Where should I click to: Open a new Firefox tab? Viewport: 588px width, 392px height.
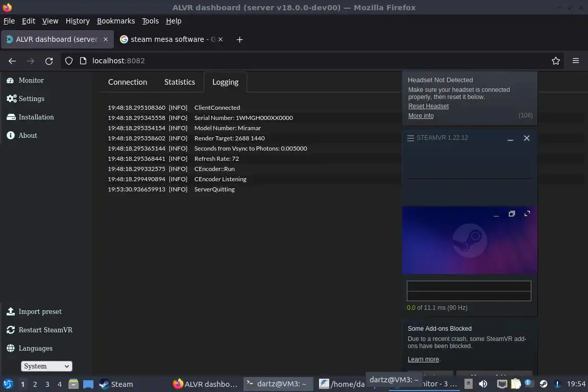pos(239,39)
